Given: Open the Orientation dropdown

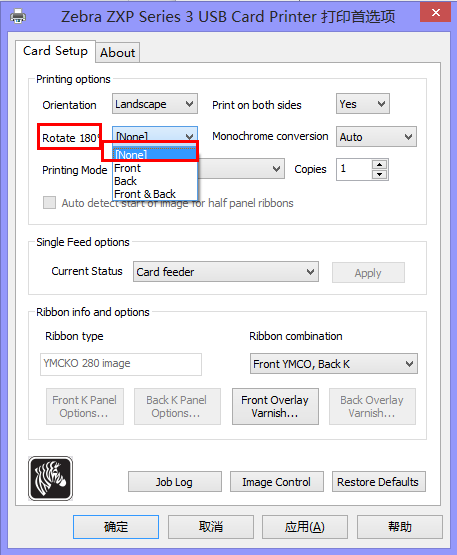Looking at the screenshot, I should pos(155,104).
